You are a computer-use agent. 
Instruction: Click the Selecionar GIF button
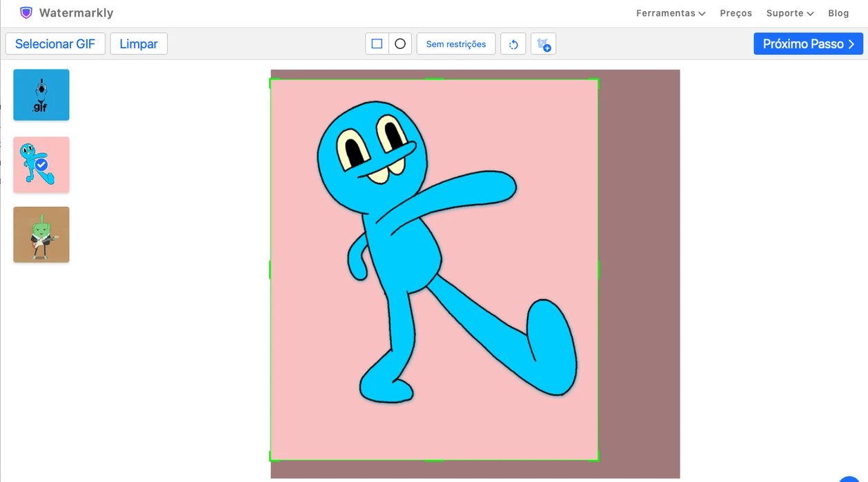click(x=55, y=44)
